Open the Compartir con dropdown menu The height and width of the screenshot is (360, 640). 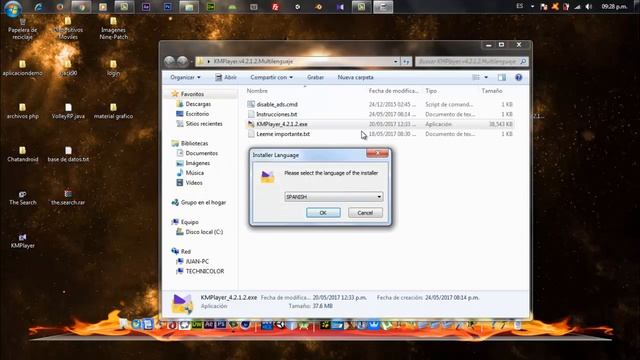tap(271, 77)
